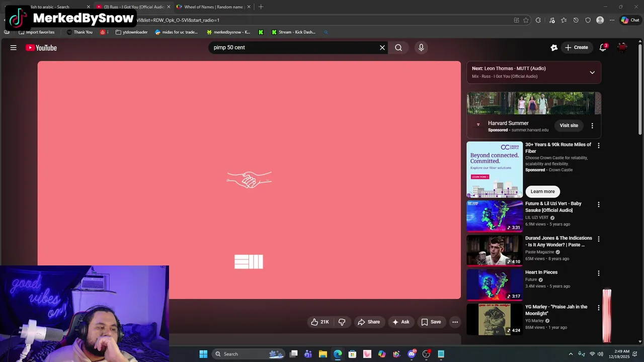This screenshot has width=644, height=362.
Task: Open the Import favorites bookmark
Action: pyautogui.click(x=36, y=32)
